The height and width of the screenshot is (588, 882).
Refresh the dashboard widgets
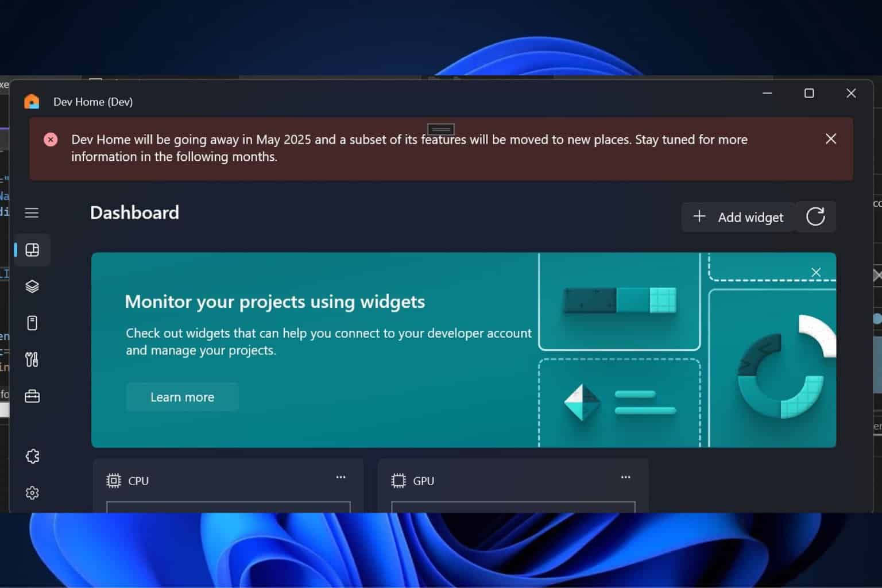tap(815, 217)
